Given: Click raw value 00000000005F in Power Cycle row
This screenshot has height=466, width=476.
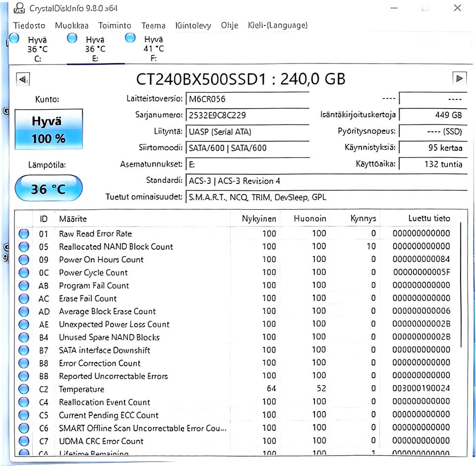Looking at the screenshot, I should click(x=421, y=272).
